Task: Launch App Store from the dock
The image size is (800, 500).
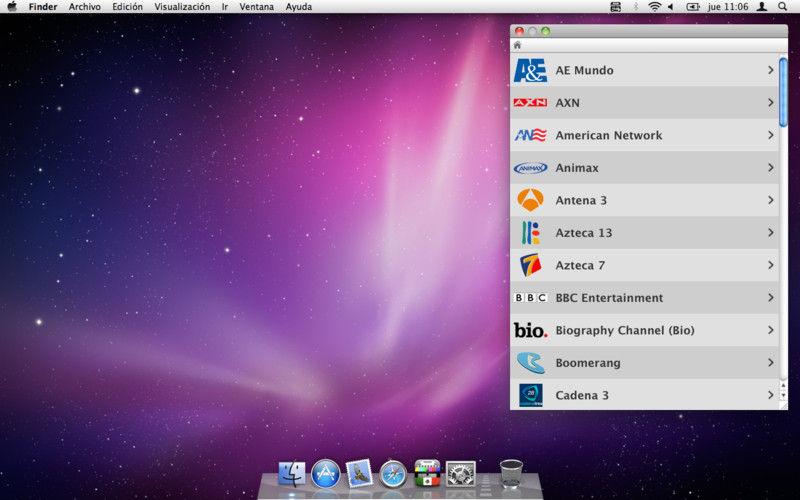Action: (325, 473)
